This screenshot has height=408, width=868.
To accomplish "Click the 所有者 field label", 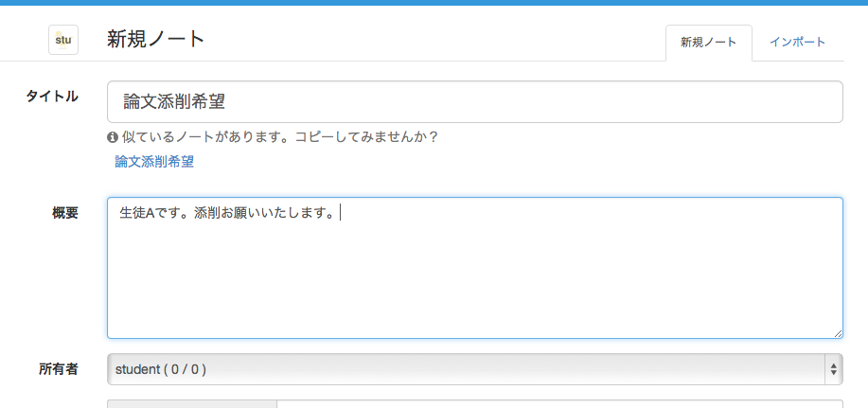I will click(x=59, y=369).
